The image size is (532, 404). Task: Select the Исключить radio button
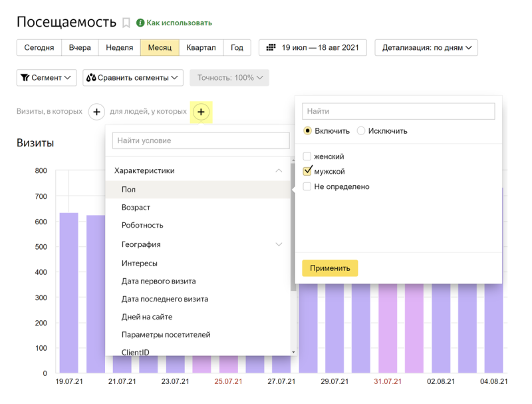tap(360, 130)
